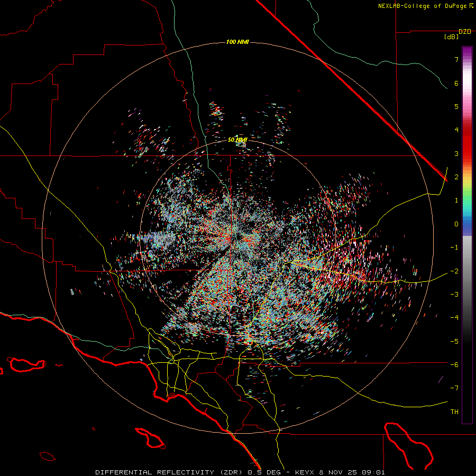Select the 6 dB scale tick label

coord(456,83)
